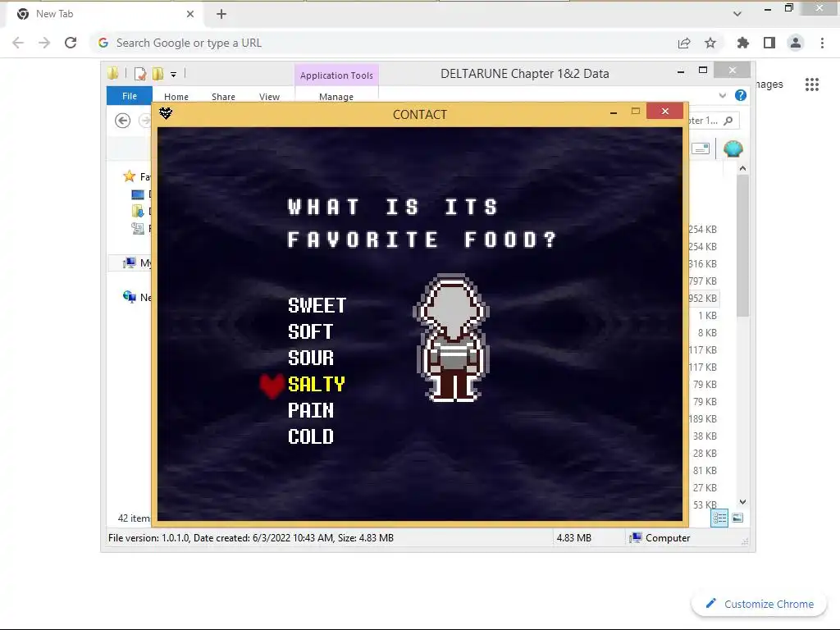Open the Home ribbon tab
840x630 pixels.
176,97
